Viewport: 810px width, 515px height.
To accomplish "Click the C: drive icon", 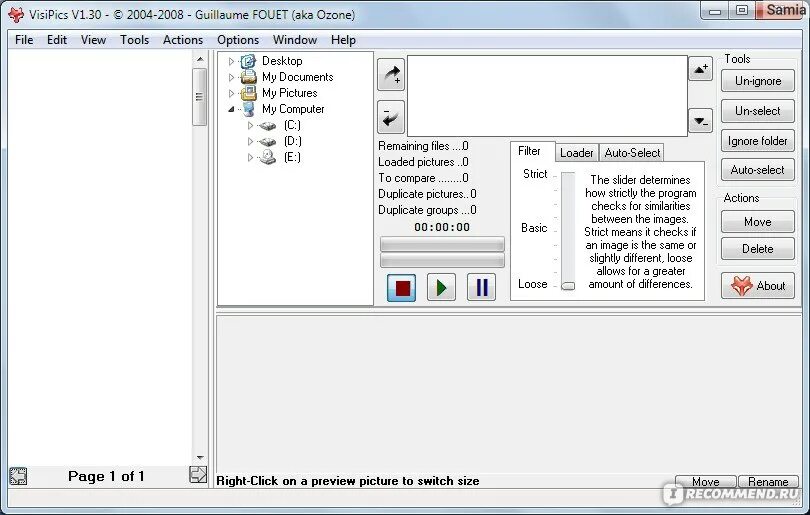I will [268, 126].
